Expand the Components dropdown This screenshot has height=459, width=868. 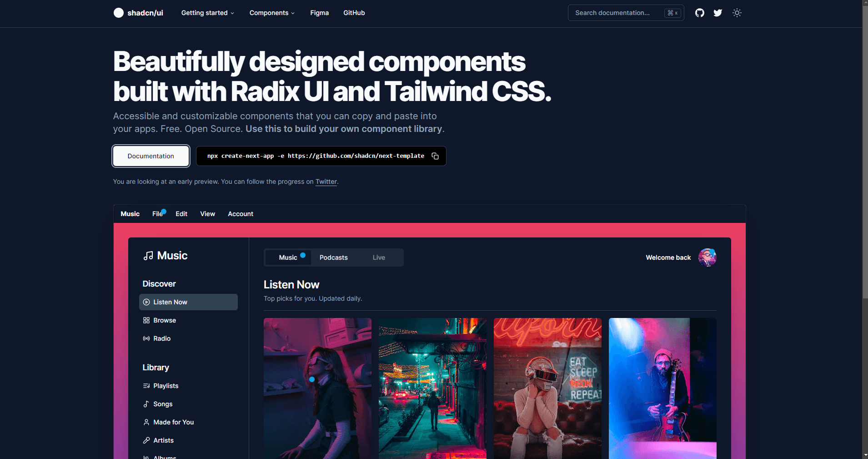tap(272, 13)
